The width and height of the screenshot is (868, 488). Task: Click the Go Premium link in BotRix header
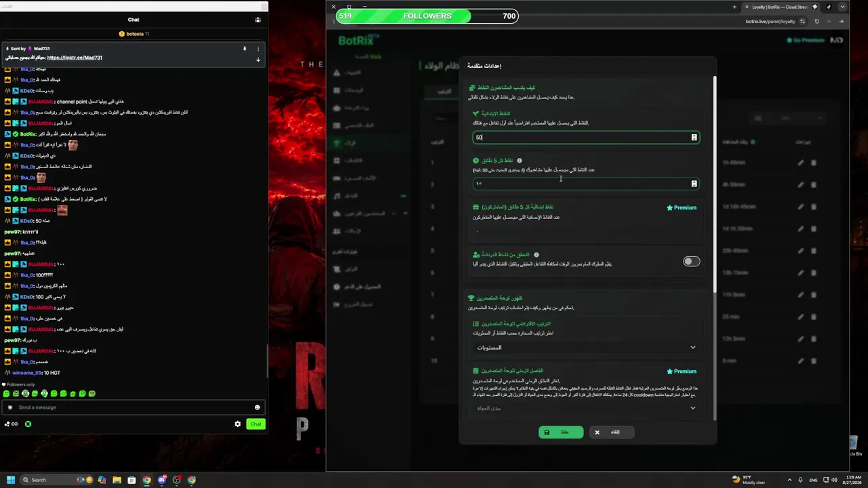tap(805, 40)
